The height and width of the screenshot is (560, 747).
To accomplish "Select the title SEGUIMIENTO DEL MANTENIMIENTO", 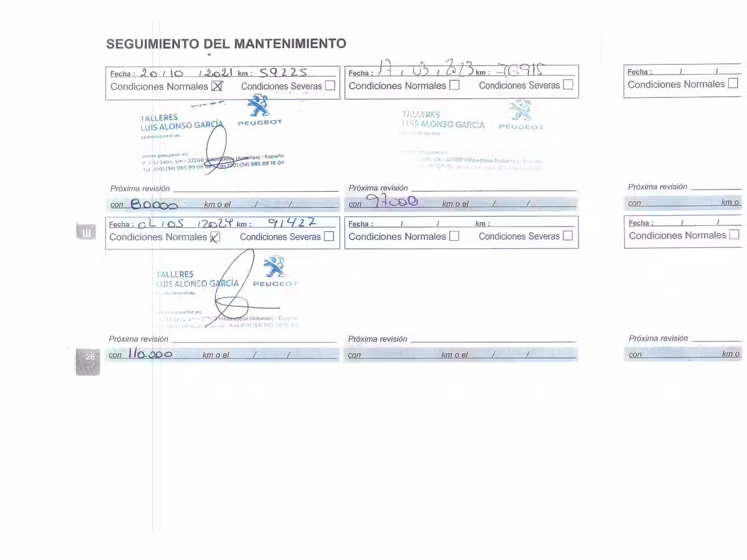I will [x=226, y=44].
